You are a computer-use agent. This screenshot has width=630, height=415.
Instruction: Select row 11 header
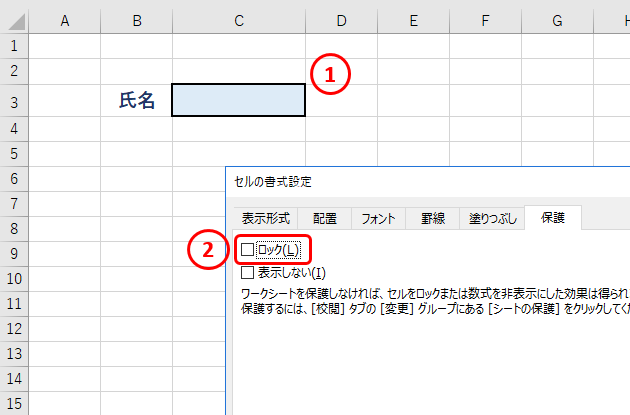pyautogui.click(x=14, y=303)
